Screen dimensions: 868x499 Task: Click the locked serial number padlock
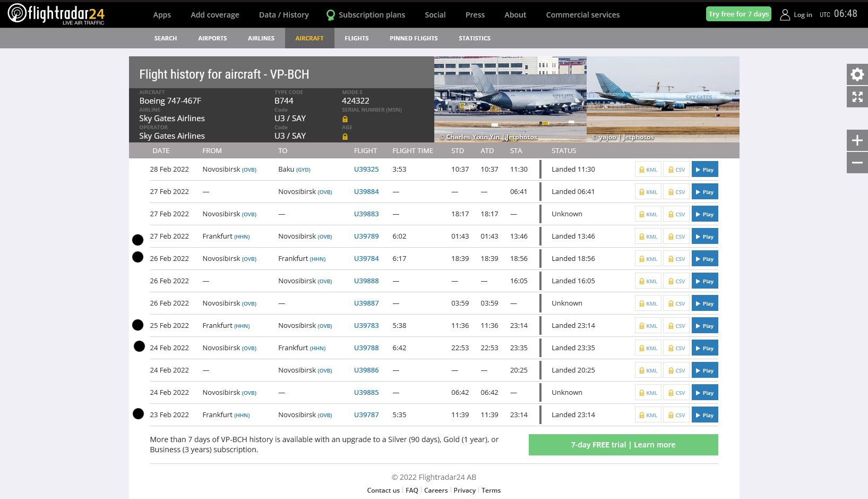pyautogui.click(x=345, y=119)
